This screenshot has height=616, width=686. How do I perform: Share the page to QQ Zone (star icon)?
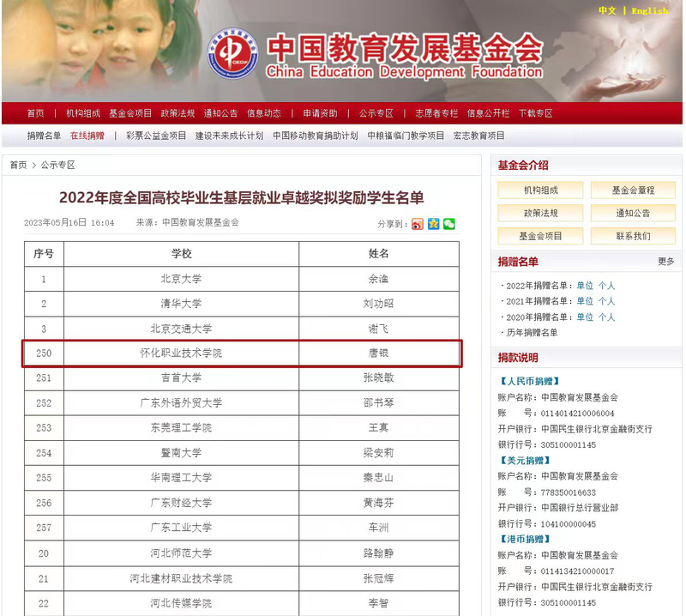[433, 224]
